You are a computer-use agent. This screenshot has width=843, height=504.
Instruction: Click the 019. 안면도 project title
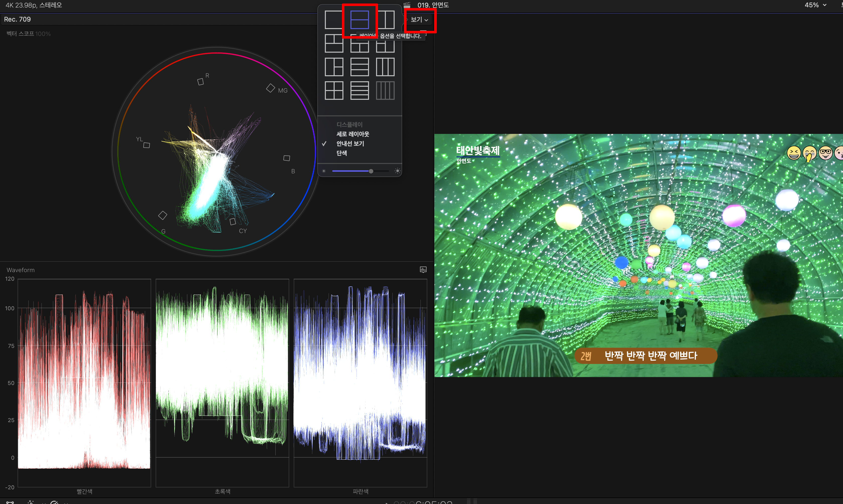tap(433, 5)
